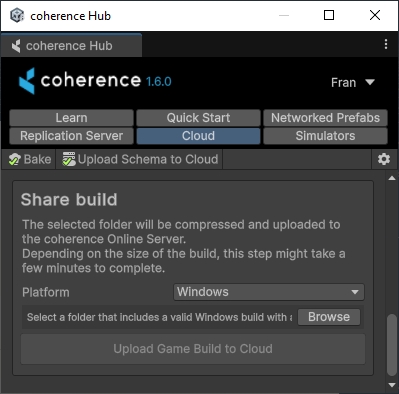This screenshot has height=394, width=399.
Task: Click Upload Game Build to Cloud
Action: coord(193,349)
